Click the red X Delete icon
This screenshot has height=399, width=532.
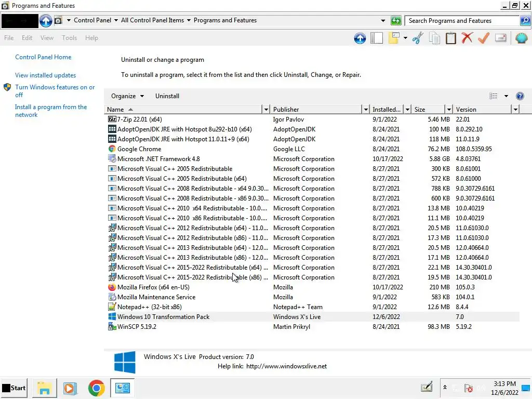coord(467,37)
